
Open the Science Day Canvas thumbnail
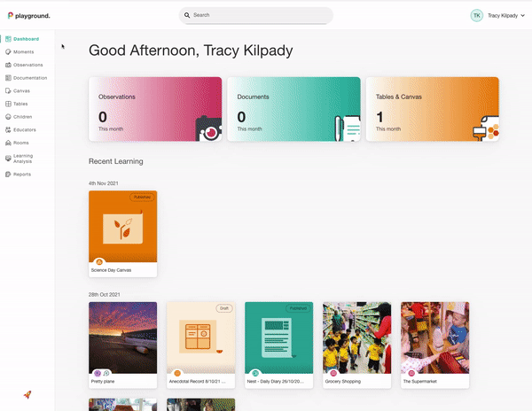coord(123,234)
